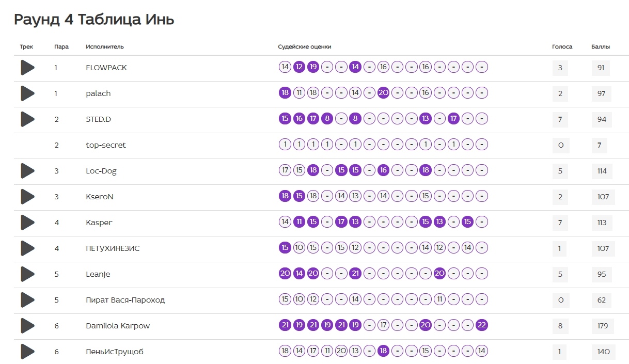Open the top-secret artist name
629x364 pixels.
(x=106, y=145)
